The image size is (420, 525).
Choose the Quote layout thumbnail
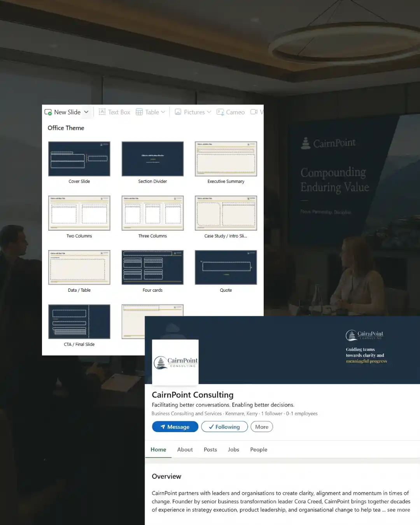[226, 267]
